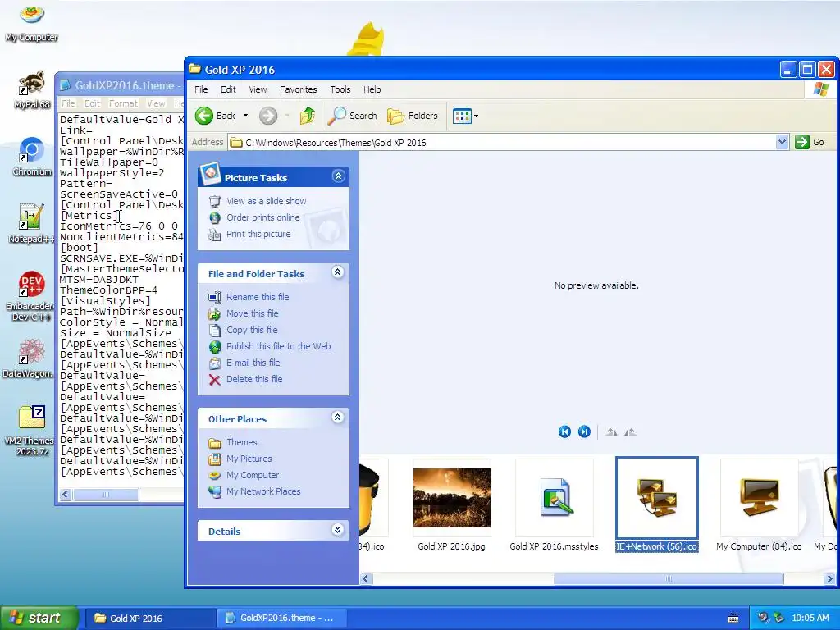Image resolution: width=840 pixels, height=630 pixels.
Task: Select Embarcadero Dev-C++ desktop shortcut
Action: (32, 295)
